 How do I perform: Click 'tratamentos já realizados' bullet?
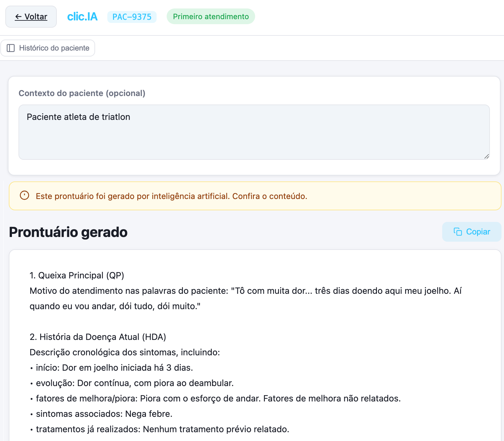[x=159, y=429]
